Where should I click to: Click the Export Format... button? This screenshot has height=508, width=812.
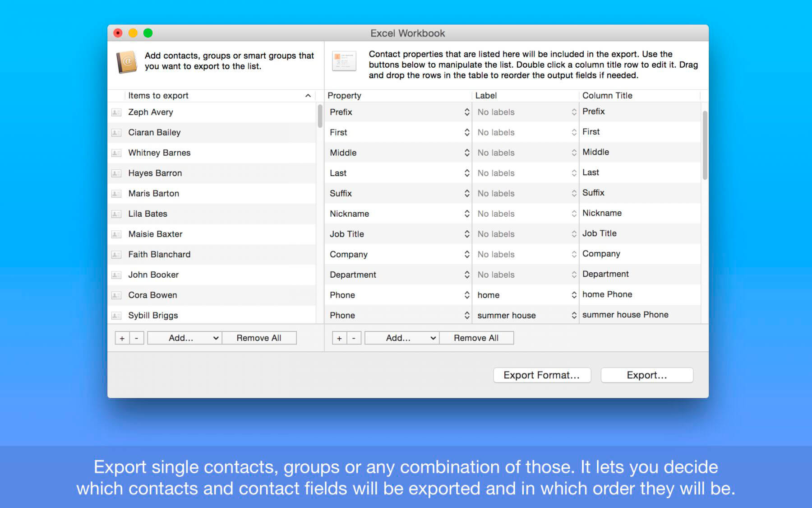point(542,375)
